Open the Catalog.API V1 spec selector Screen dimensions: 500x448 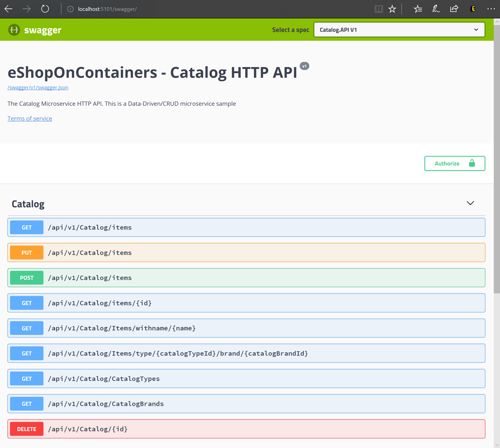click(399, 29)
